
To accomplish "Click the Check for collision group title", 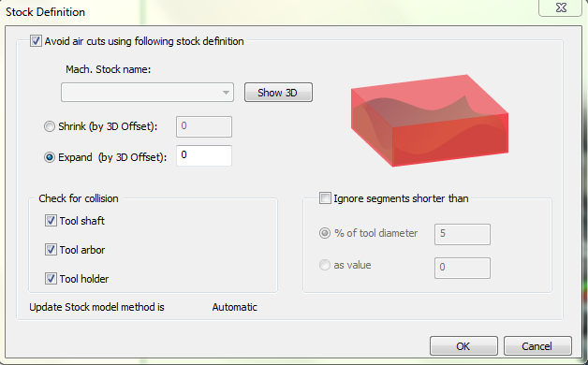I will (x=79, y=198).
